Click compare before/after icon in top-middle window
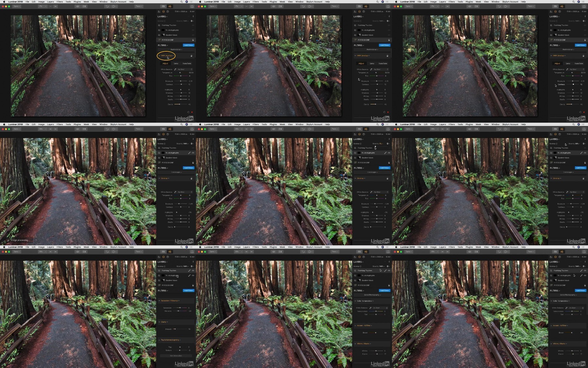 [280, 6]
